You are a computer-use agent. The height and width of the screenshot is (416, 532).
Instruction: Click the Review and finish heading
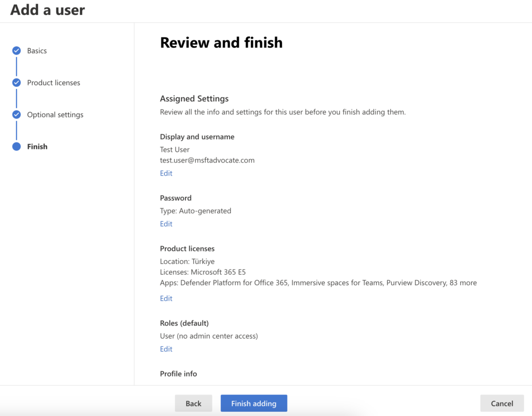[221, 43]
